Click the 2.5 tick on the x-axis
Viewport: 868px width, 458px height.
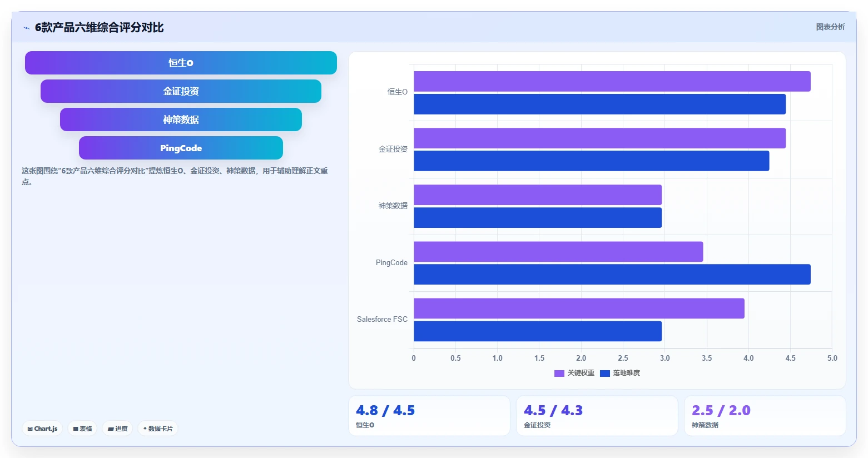(x=623, y=359)
